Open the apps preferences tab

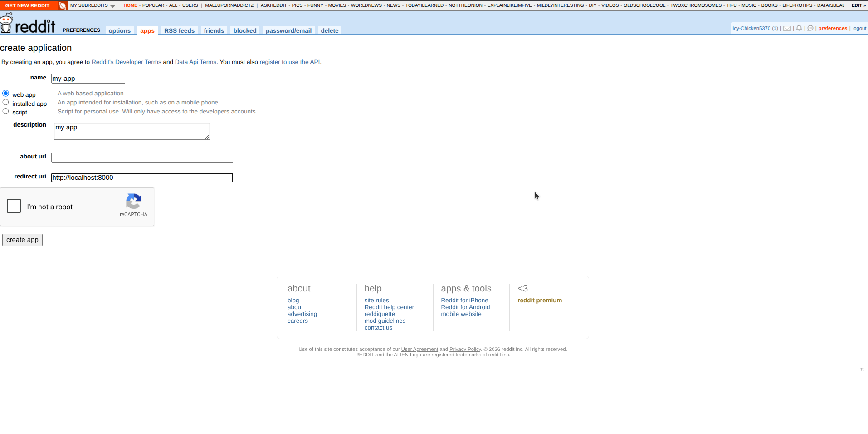click(147, 30)
